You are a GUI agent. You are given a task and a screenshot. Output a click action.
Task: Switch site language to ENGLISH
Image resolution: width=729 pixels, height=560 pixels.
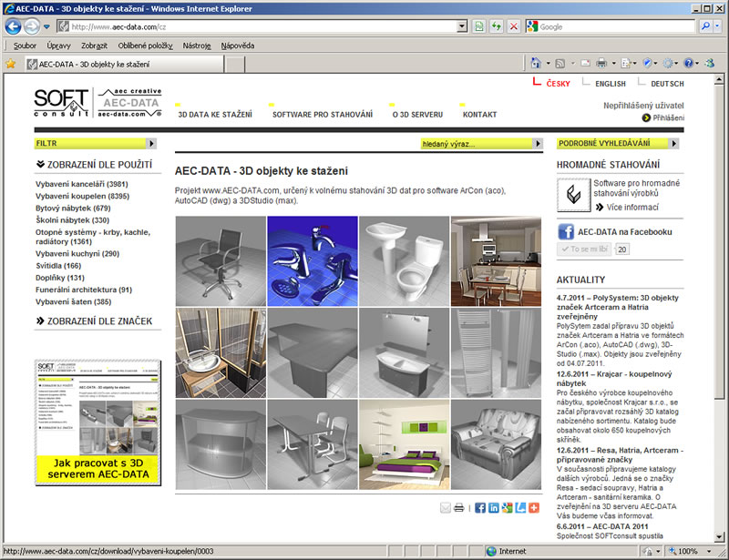(x=610, y=84)
